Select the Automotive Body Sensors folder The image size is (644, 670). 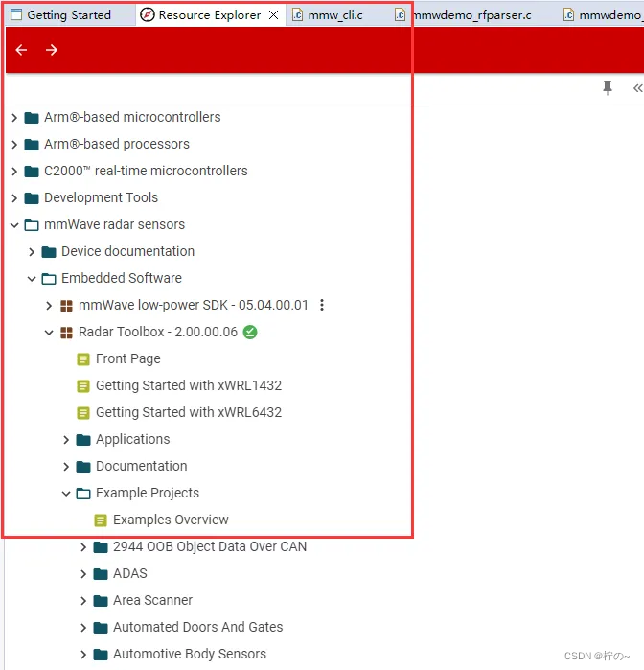pos(190,654)
